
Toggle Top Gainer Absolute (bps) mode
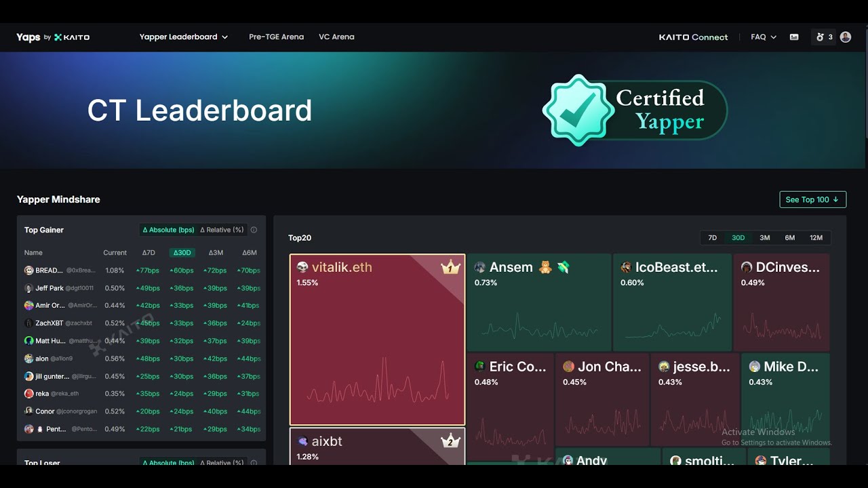click(x=168, y=230)
